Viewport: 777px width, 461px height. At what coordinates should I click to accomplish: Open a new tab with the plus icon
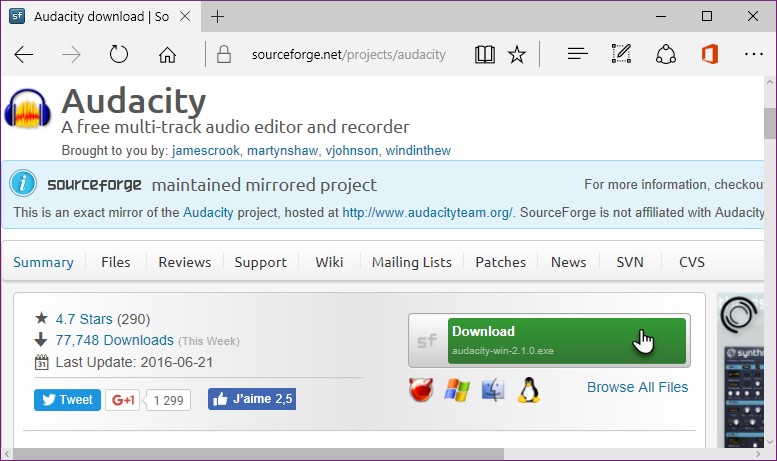[x=217, y=16]
